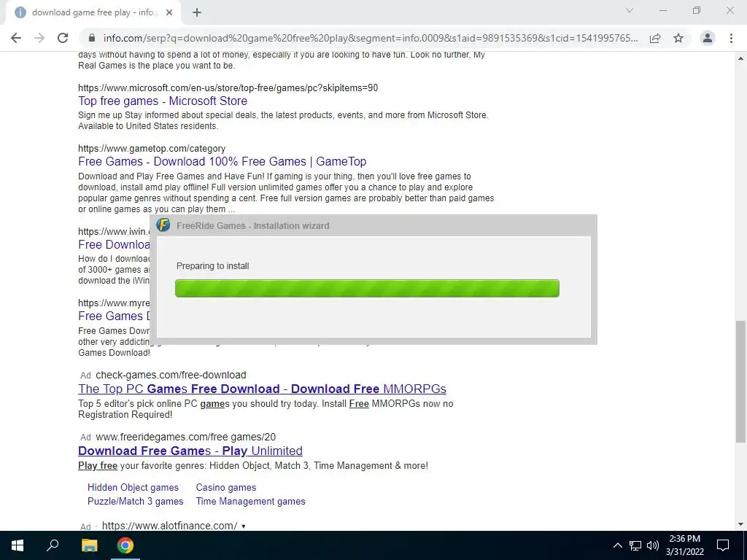This screenshot has width=747, height=560.
Task: Share this page using the share icon
Action: point(655,38)
